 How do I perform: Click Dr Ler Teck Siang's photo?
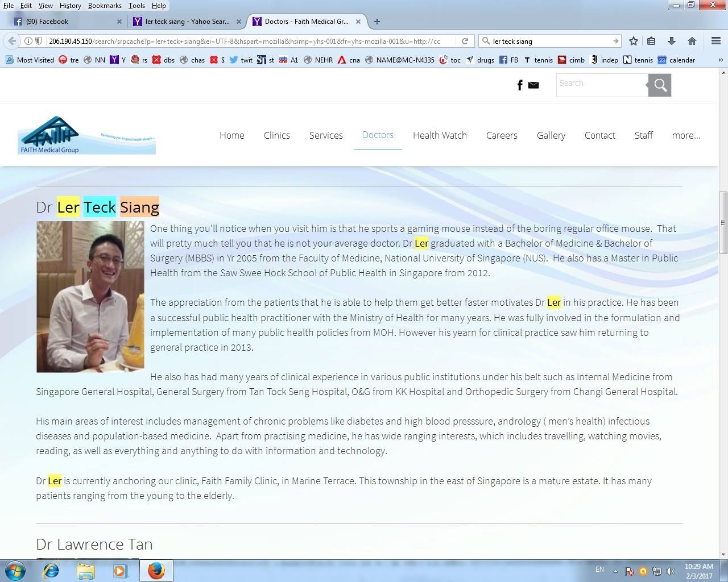pos(90,297)
